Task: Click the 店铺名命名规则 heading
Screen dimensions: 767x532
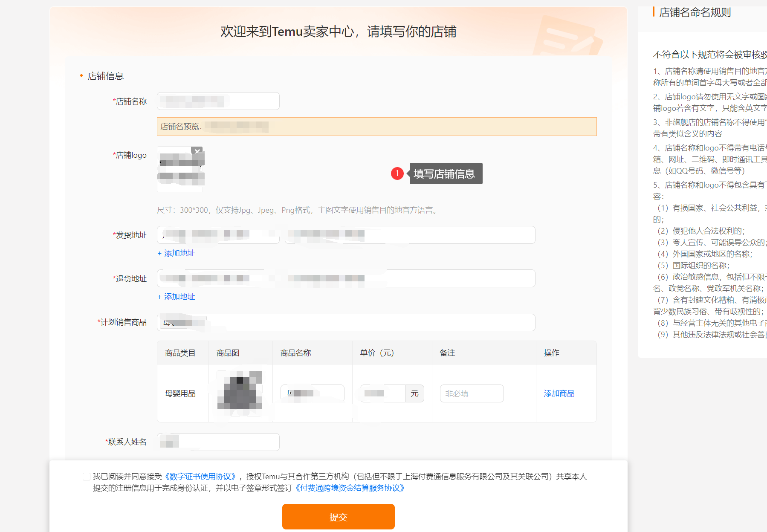Action: point(695,12)
